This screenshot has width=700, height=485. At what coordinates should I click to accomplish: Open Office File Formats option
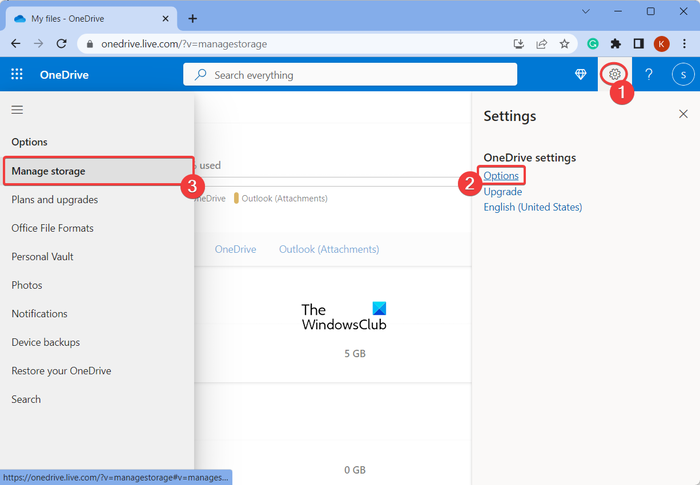pyautogui.click(x=52, y=228)
